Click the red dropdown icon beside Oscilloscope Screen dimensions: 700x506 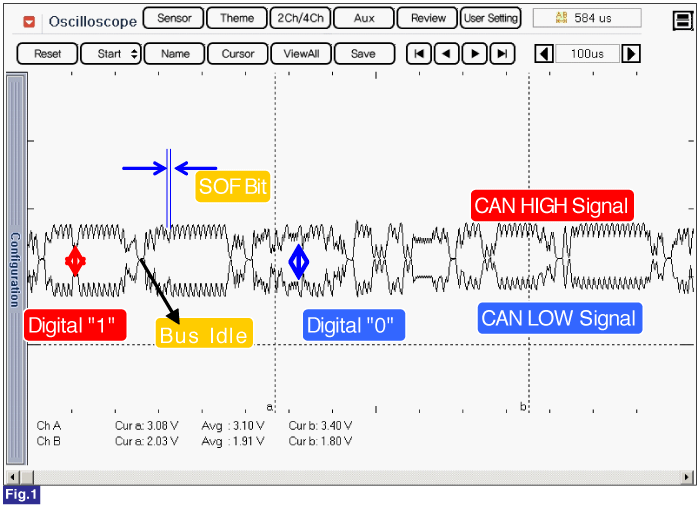point(29,21)
